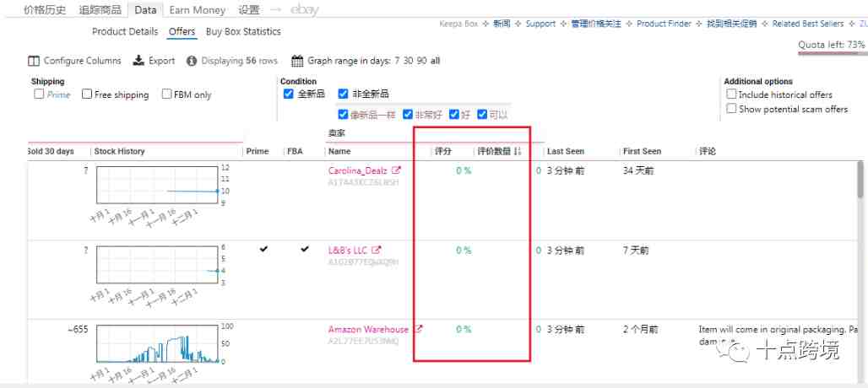This screenshot has width=868, height=388.
Task: Uncheck the 全新品 condition
Action: click(288, 94)
